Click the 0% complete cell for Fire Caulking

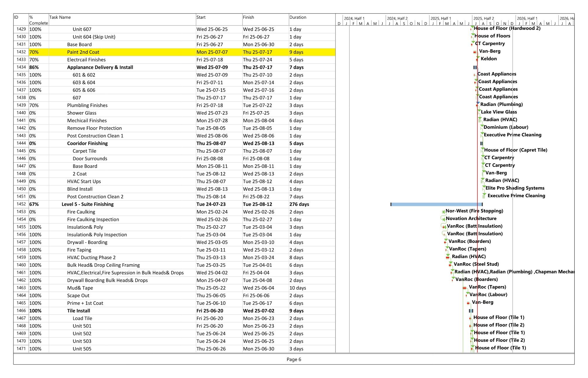33,212
